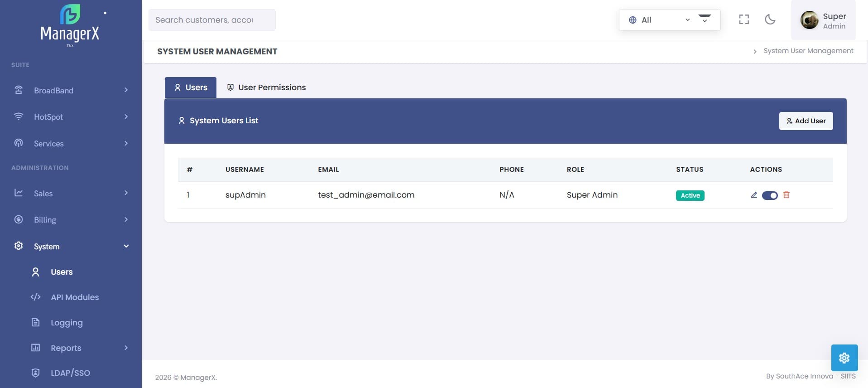Viewport: 868px width, 388px height.
Task: Expand the Billing menu chevron
Action: click(x=126, y=219)
